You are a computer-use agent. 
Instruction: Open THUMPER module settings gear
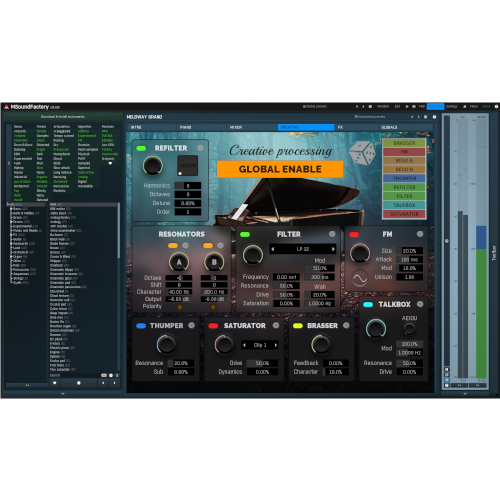click(x=191, y=325)
